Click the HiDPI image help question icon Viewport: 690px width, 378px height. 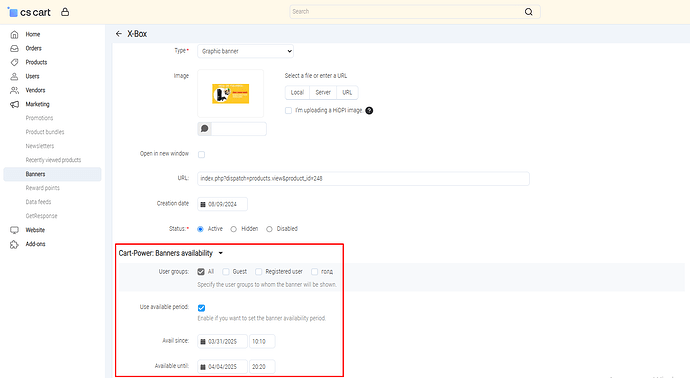369,110
